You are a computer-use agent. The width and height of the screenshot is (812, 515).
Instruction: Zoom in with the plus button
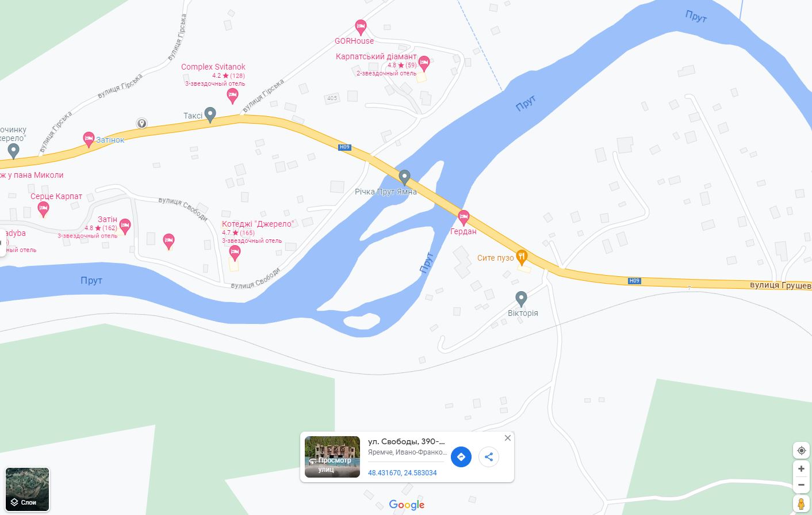coord(801,469)
